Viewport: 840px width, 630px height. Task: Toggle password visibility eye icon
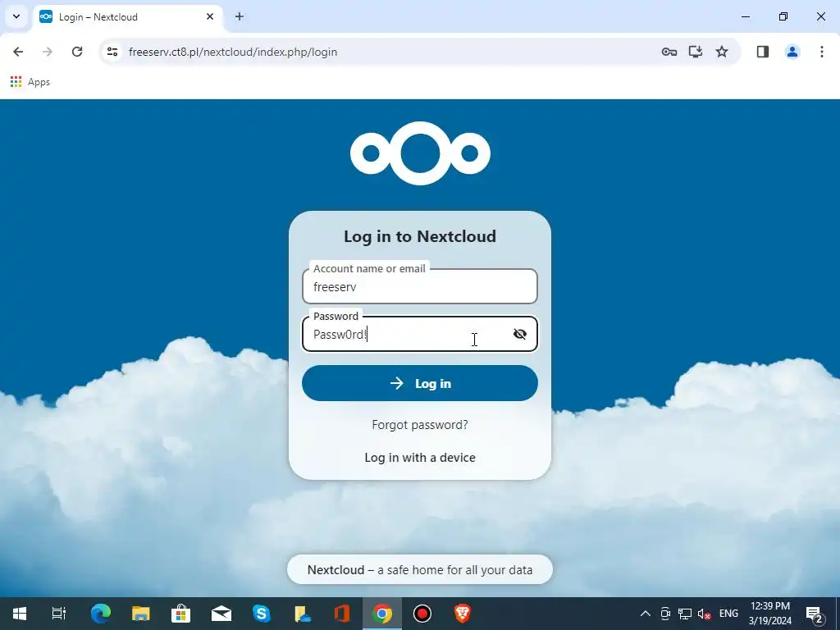pyautogui.click(x=519, y=335)
